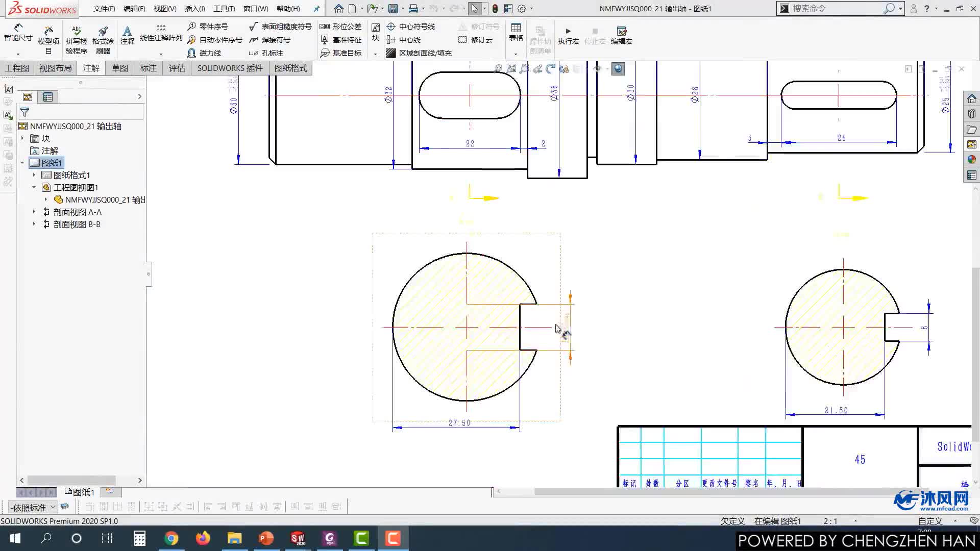Open the 表格 tables dropdown
The height and width of the screenshot is (551, 980).
point(516,53)
